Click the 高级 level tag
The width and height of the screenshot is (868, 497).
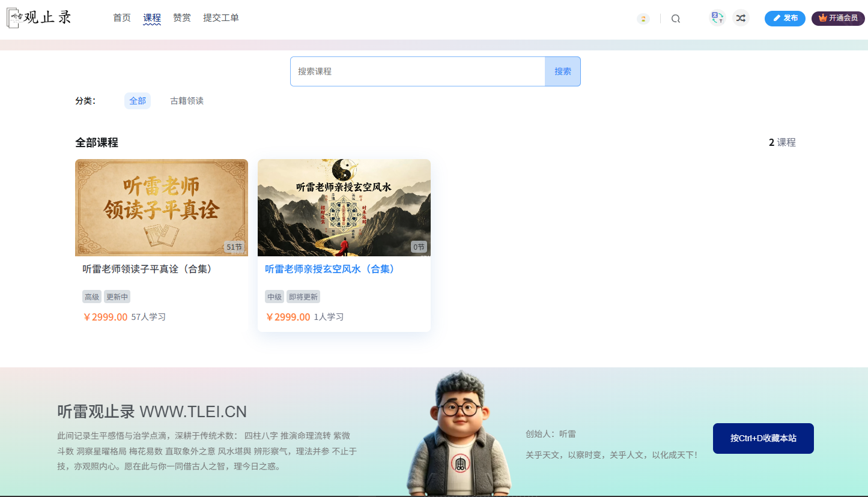[x=92, y=297]
